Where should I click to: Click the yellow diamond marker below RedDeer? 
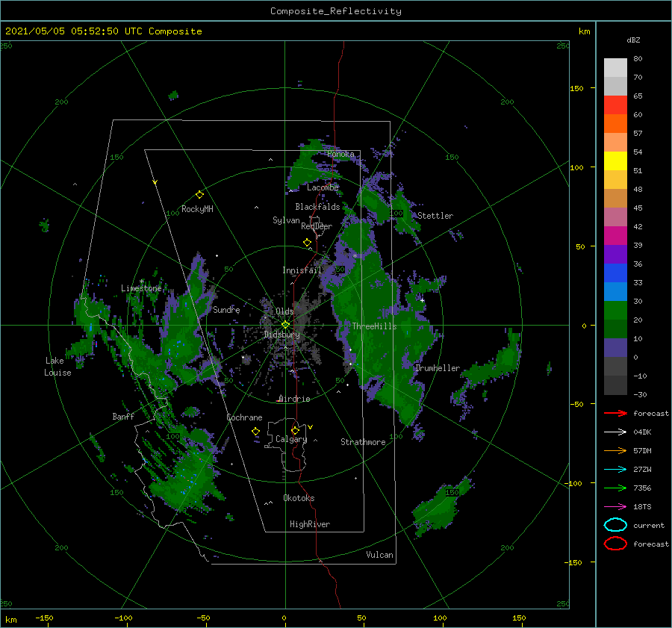point(307,243)
